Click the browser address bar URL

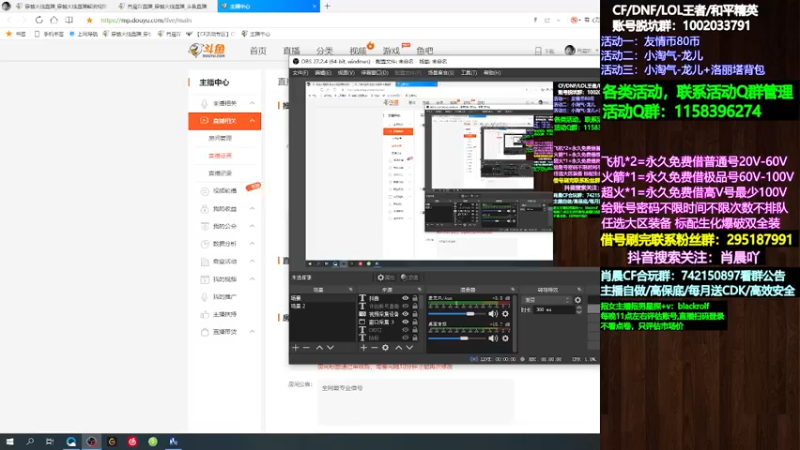pyautogui.click(x=146, y=20)
